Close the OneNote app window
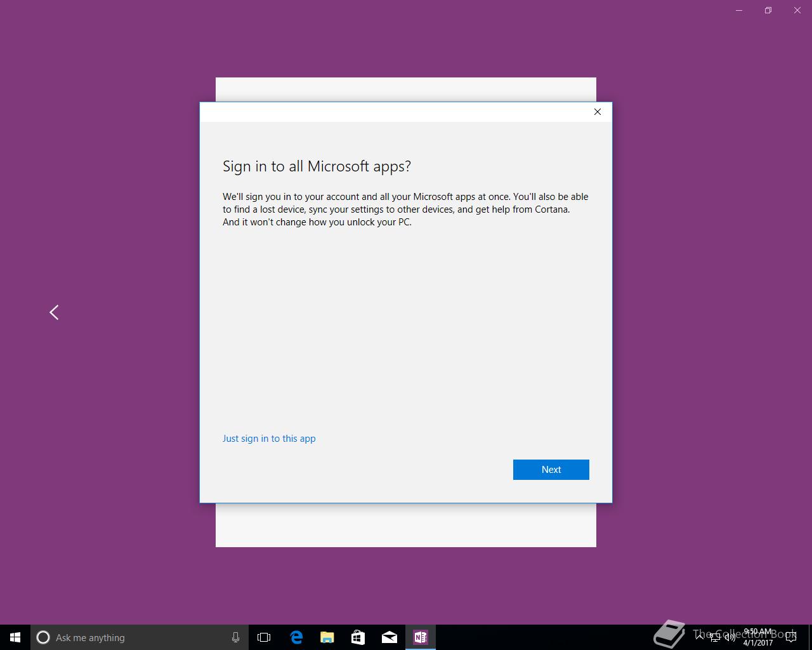Image resolution: width=812 pixels, height=650 pixels. click(797, 10)
